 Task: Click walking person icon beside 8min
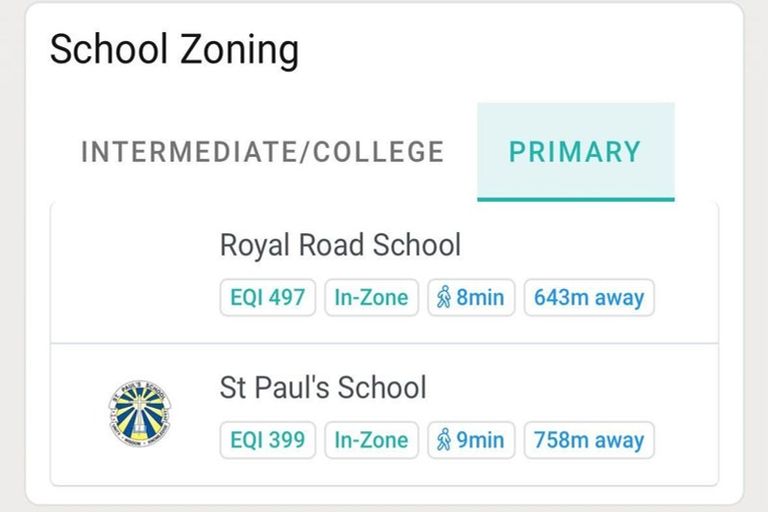pos(444,298)
